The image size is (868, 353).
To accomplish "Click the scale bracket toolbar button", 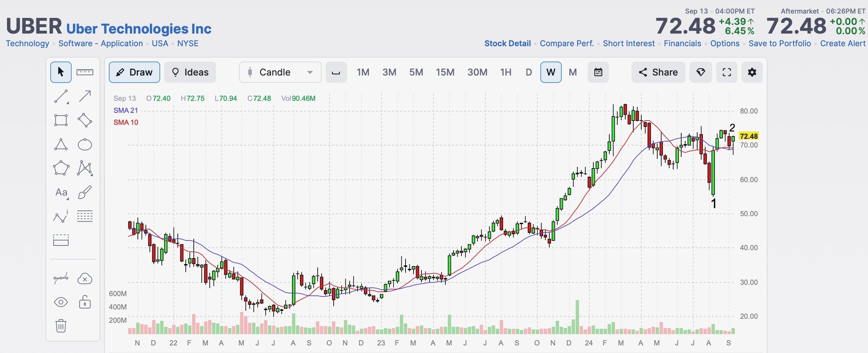I will 336,72.
